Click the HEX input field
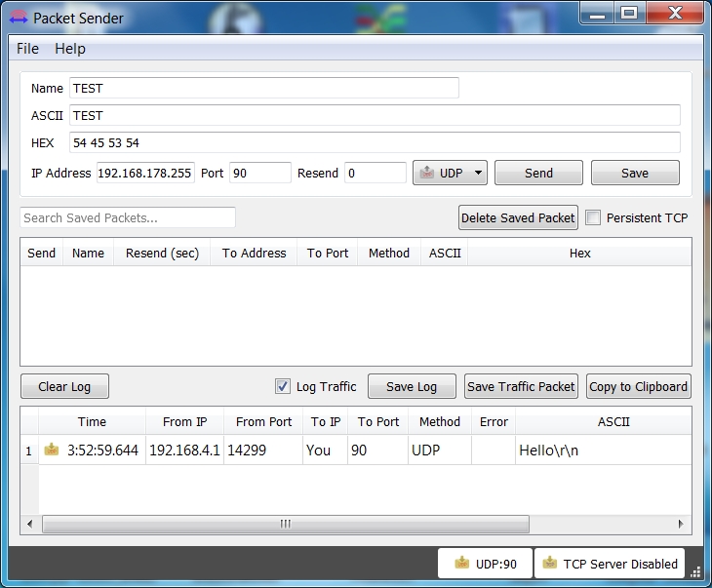 pyautogui.click(x=375, y=142)
